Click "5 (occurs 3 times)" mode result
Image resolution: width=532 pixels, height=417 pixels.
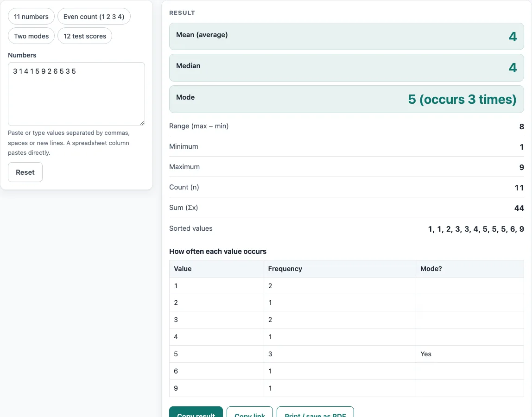click(x=462, y=100)
